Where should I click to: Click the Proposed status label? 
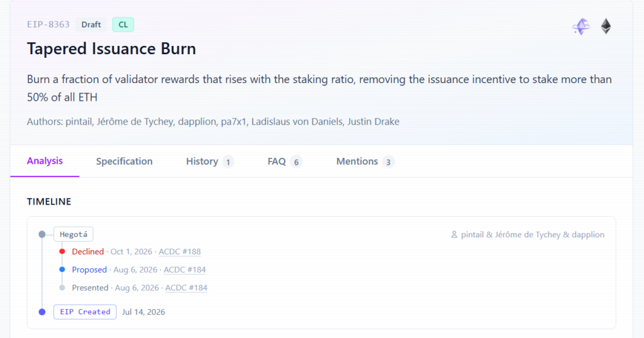[x=89, y=270]
